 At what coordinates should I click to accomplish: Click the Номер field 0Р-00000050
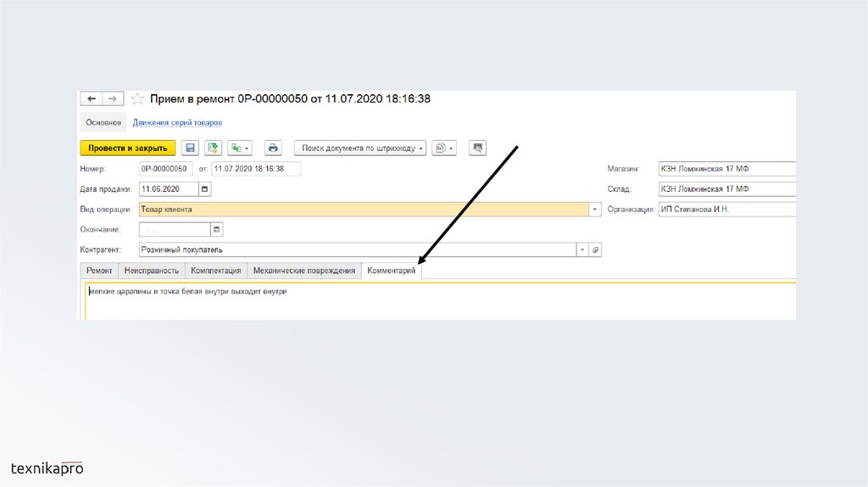[165, 169]
